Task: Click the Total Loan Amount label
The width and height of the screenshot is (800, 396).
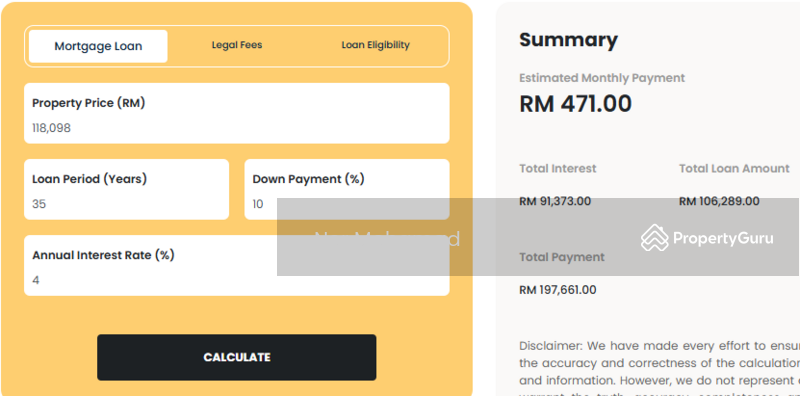Action: tap(734, 168)
